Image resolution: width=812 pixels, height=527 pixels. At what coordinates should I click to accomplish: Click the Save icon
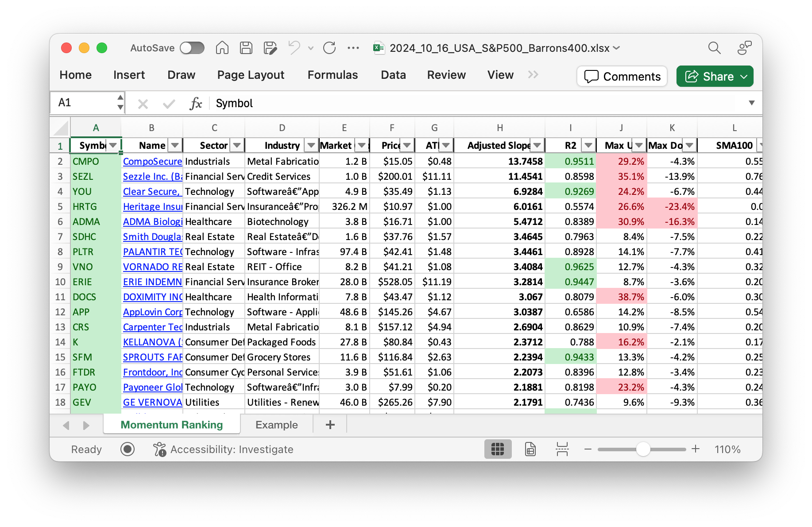tap(246, 48)
